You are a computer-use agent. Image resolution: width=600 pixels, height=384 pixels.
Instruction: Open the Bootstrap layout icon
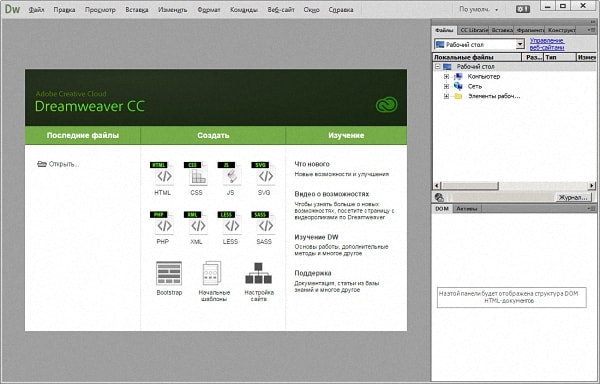tap(169, 273)
